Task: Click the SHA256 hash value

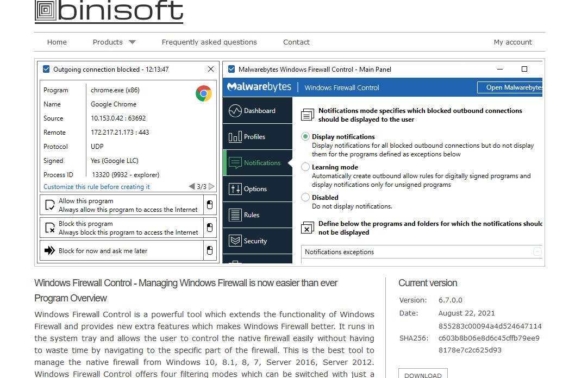Action: [490, 338]
